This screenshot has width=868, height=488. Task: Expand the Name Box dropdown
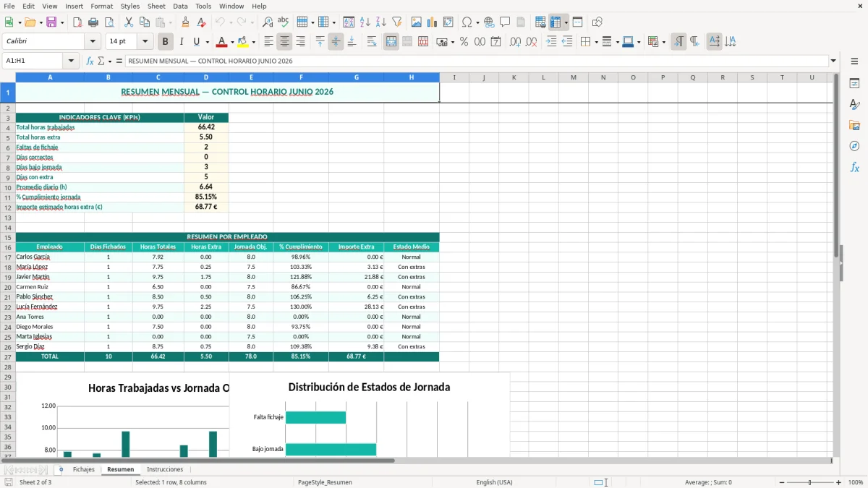tap(72, 61)
